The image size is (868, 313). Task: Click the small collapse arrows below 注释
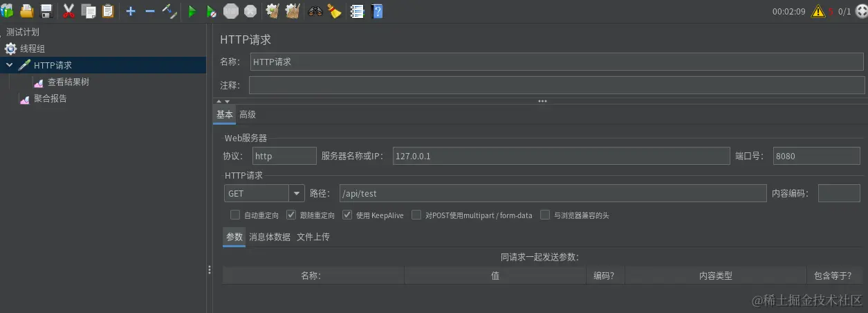pos(223,101)
